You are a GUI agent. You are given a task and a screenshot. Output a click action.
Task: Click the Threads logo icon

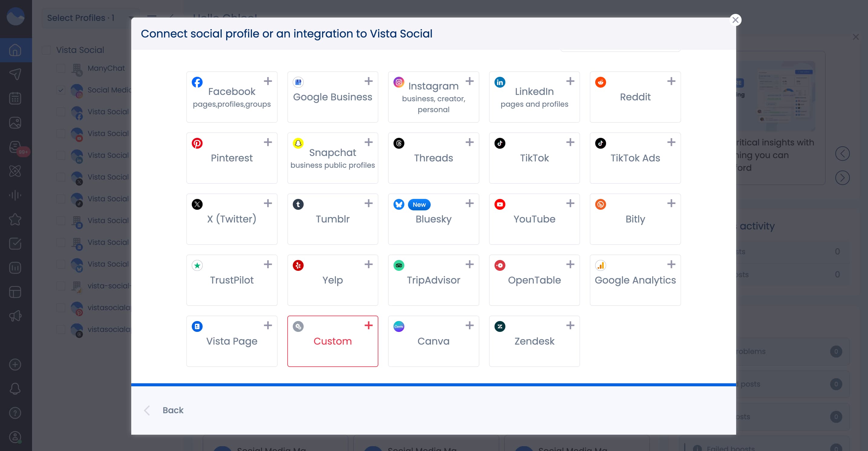pyautogui.click(x=399, y=143)
